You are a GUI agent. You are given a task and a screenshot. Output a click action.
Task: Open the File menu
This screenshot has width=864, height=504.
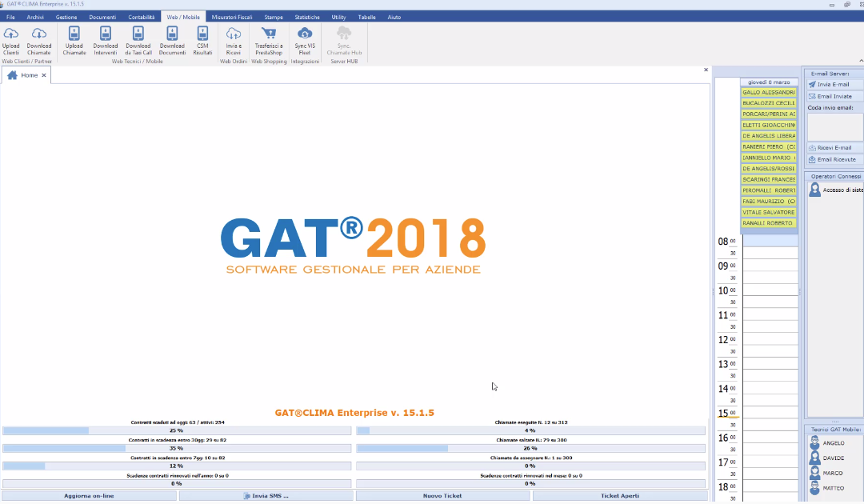coord(10,17)
